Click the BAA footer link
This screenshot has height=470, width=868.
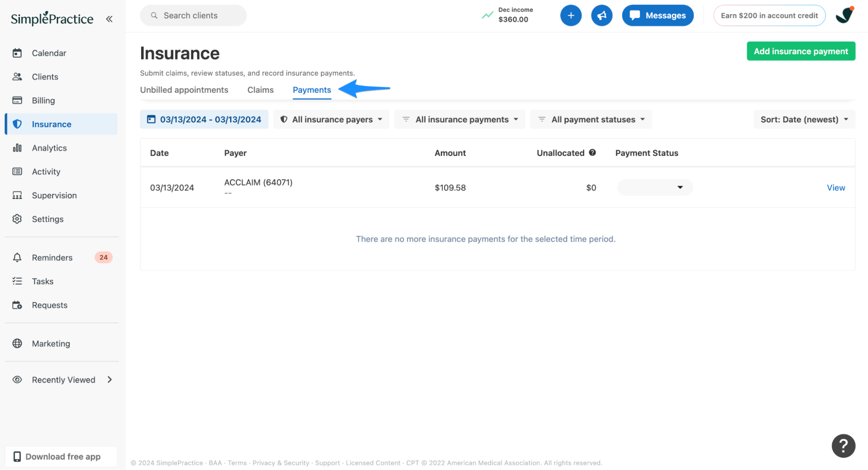click(215, 463)
